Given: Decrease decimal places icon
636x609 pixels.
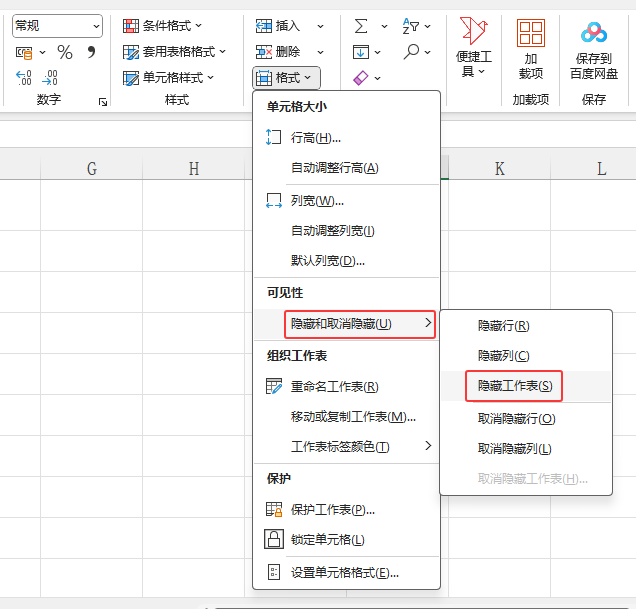Looking at the screenshot, I should 49,77.
